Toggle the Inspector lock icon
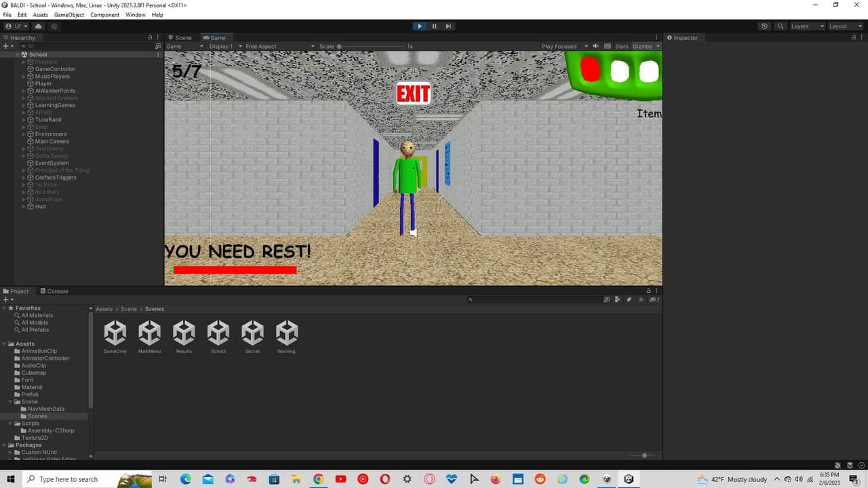This screenshot has width=868, height=488. click(854, 38)
